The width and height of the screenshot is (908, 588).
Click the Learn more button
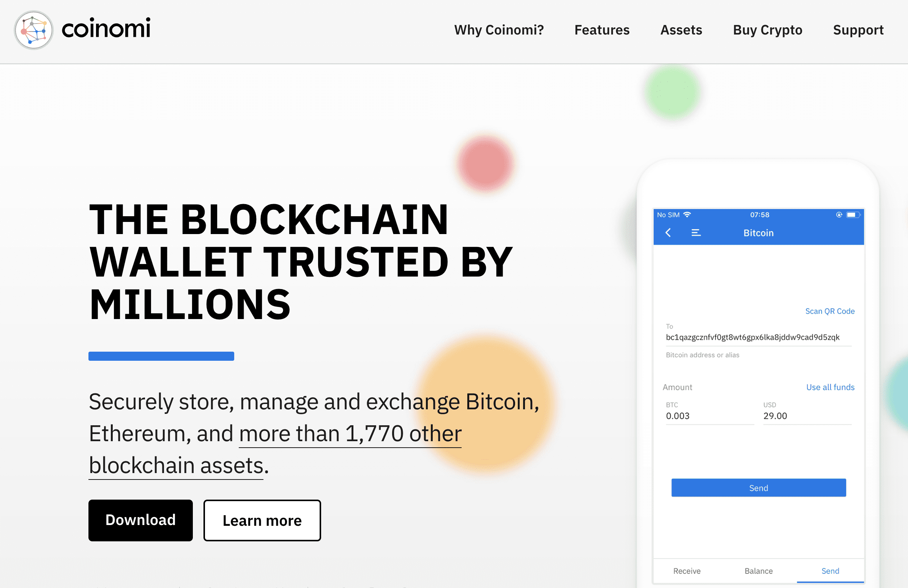[x=262, y=520]
